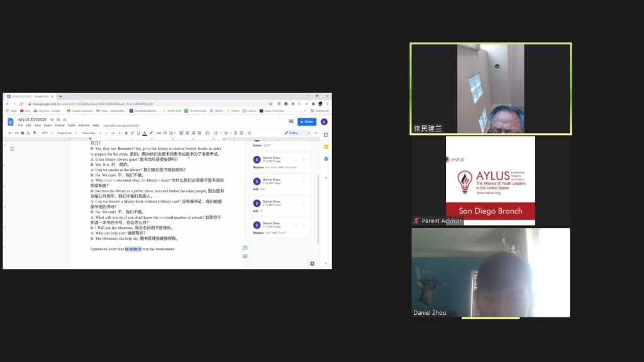Set justified text alignment
The image size is (644, 362).
(199, 133)
